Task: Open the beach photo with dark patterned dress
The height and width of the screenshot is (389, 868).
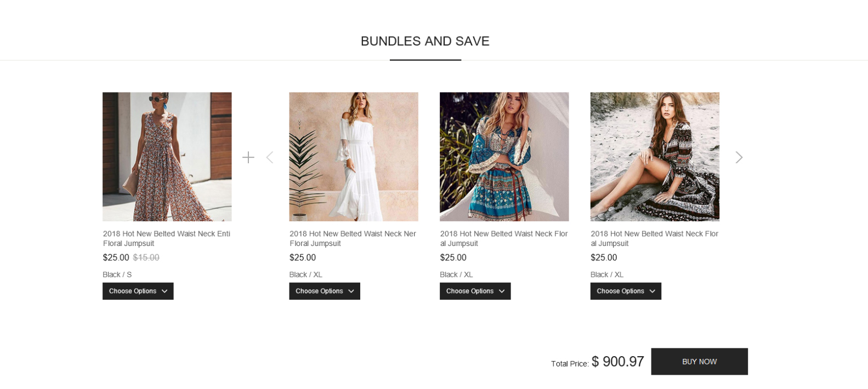Action: 654,157
